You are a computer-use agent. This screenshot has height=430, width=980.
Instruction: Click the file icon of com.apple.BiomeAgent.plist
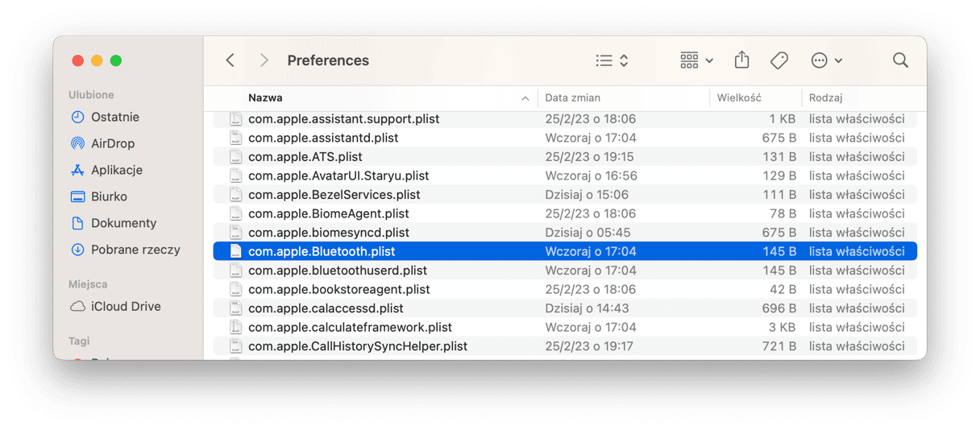235,213
